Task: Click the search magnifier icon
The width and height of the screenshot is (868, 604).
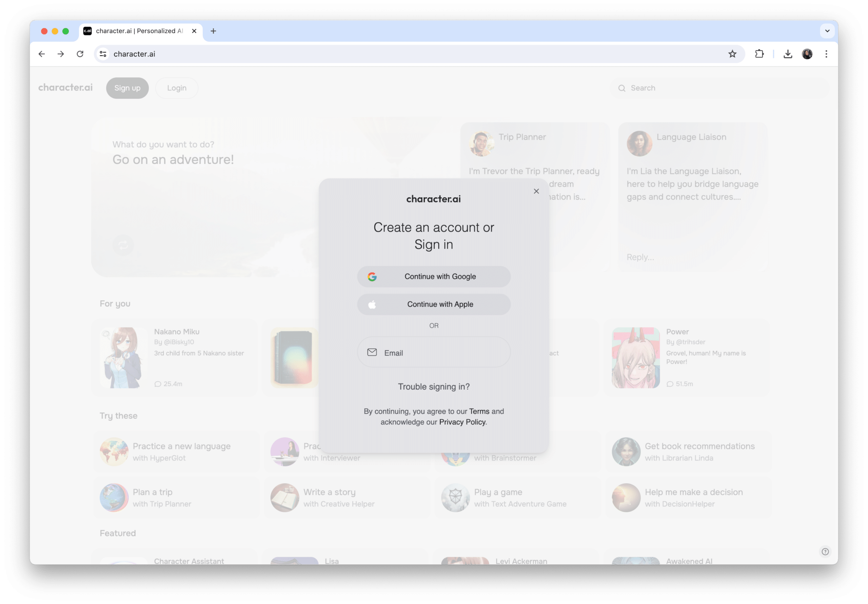Action: (621, 88)
